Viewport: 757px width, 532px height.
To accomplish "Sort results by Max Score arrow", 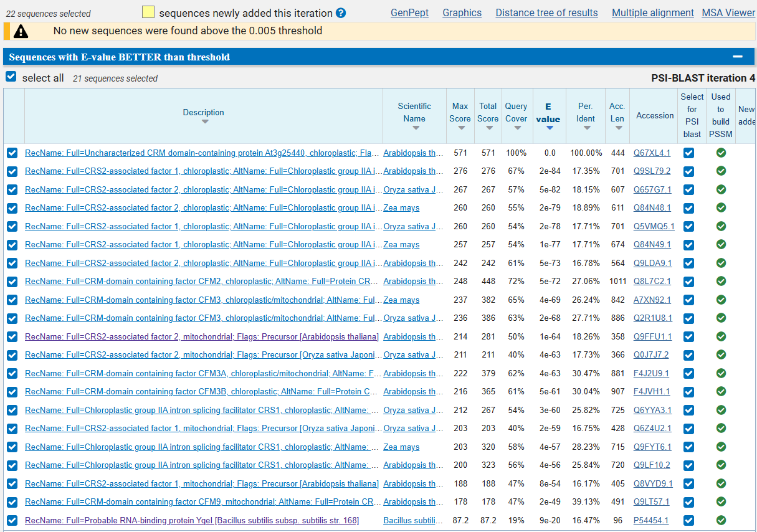I will point(461,128).
